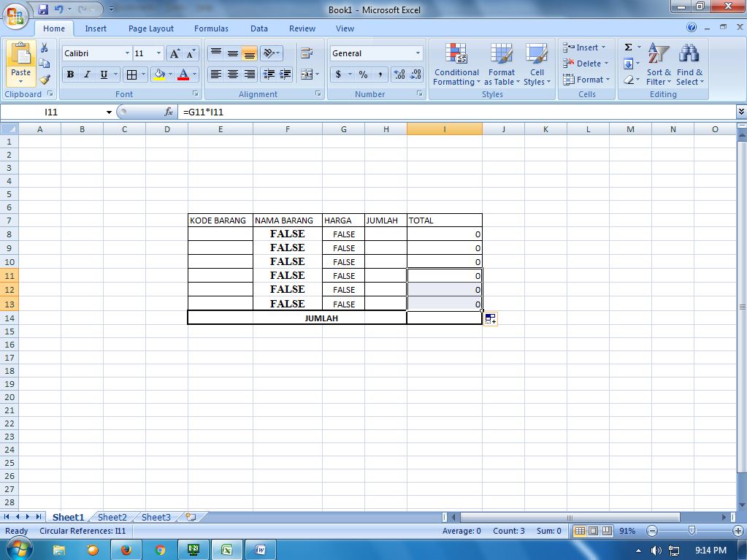Image resolution: width=747 pixels, height=560 pixels.
Task: Click the AutoSum icon
Action: coord(628,48)
